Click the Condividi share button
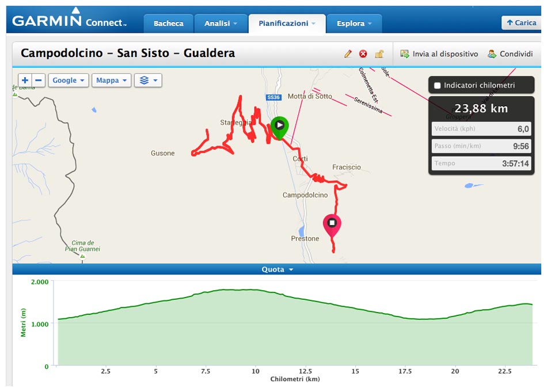 tap(510, 54)
